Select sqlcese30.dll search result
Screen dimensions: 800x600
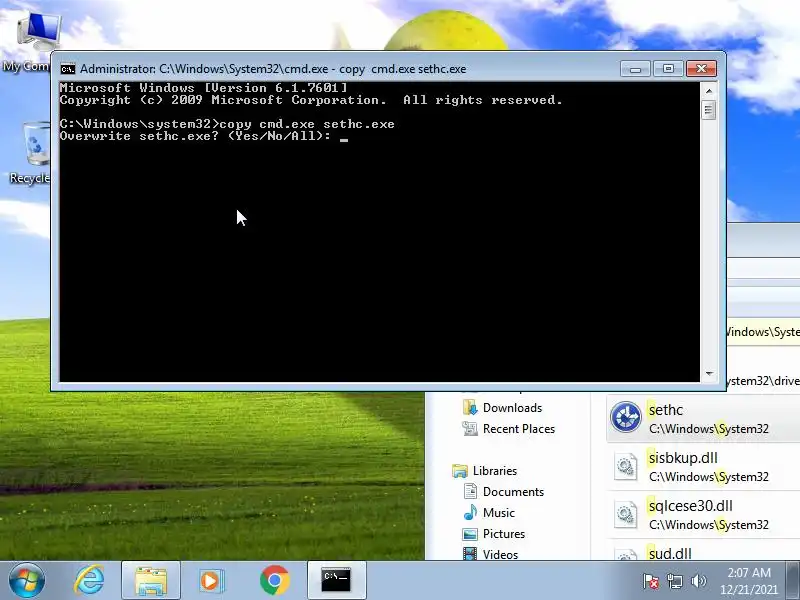(703, 515)
